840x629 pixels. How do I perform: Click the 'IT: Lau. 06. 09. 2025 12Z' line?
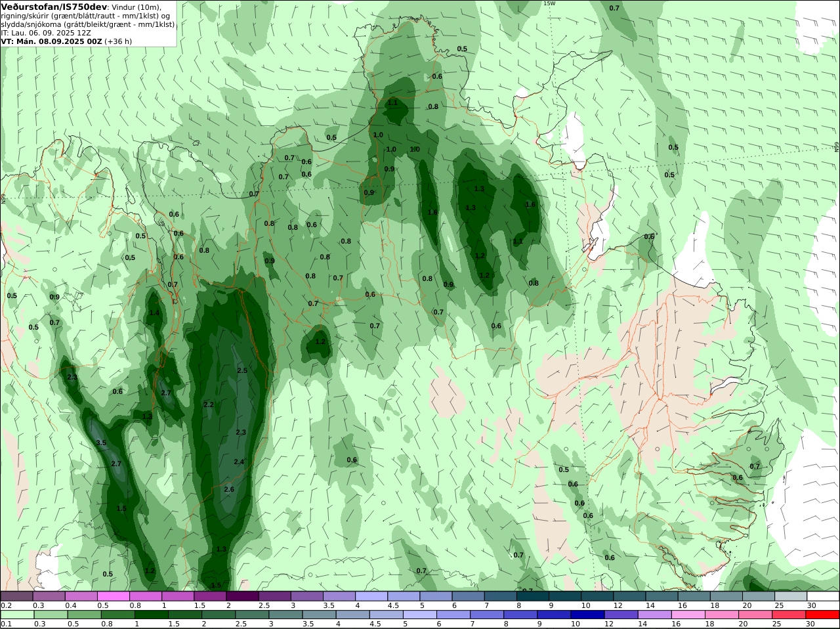46,33
